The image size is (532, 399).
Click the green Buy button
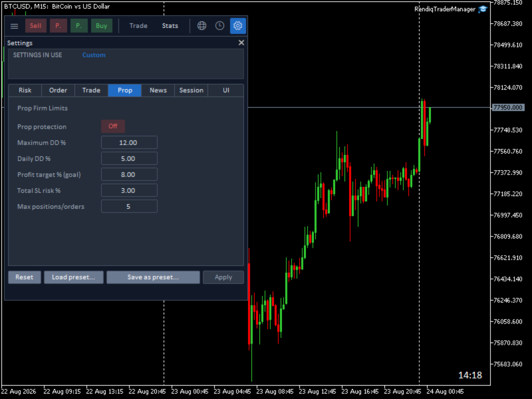102,26
